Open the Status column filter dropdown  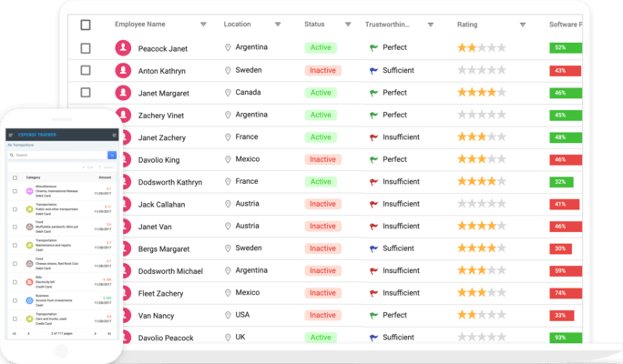348,25
